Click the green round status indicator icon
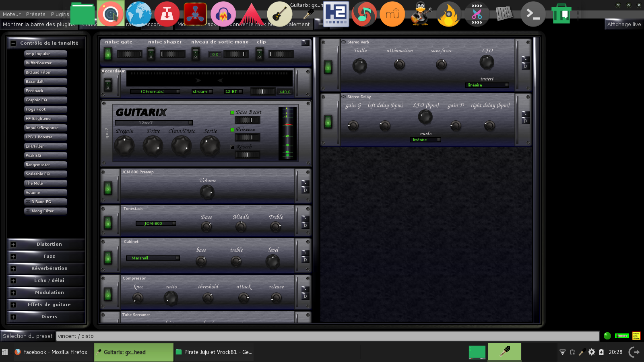Image resolution: width=644 pixels, height=362 pixels. (607, 336)
